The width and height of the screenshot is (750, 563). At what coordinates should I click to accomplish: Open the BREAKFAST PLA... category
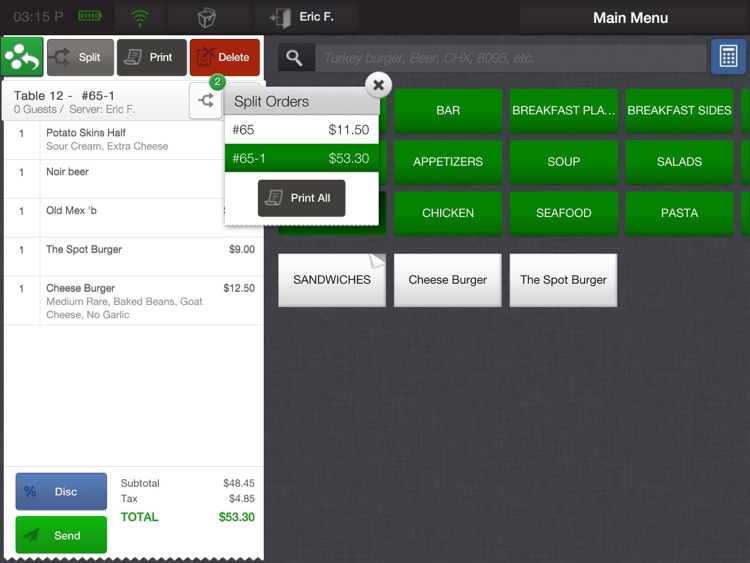coord(563,110)
